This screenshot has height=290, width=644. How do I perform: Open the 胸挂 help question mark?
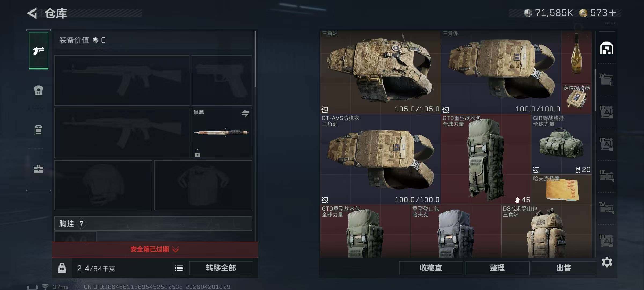82,223
